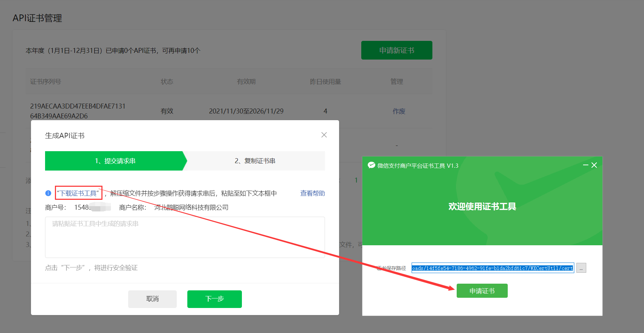Click the 管理 column header

pyautogui.click(x=397, y=82)
